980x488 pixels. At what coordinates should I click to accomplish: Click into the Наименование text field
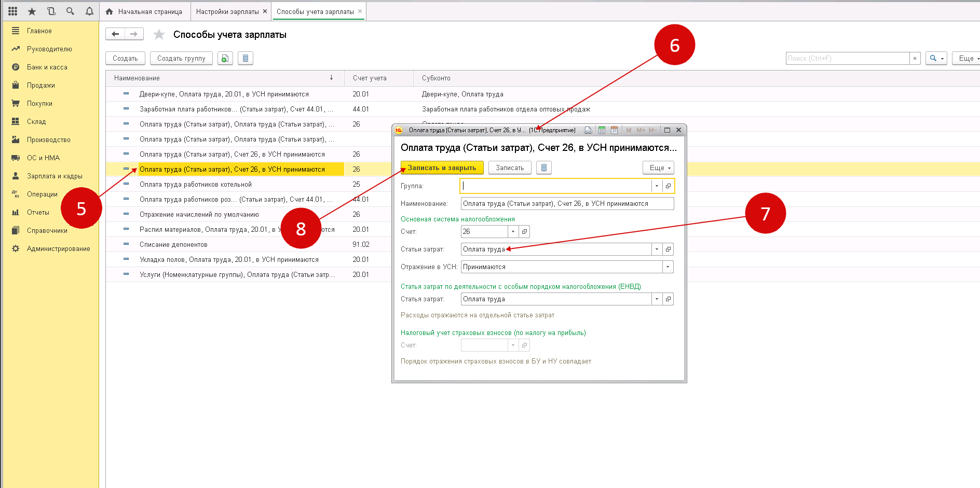coord(567,203)
